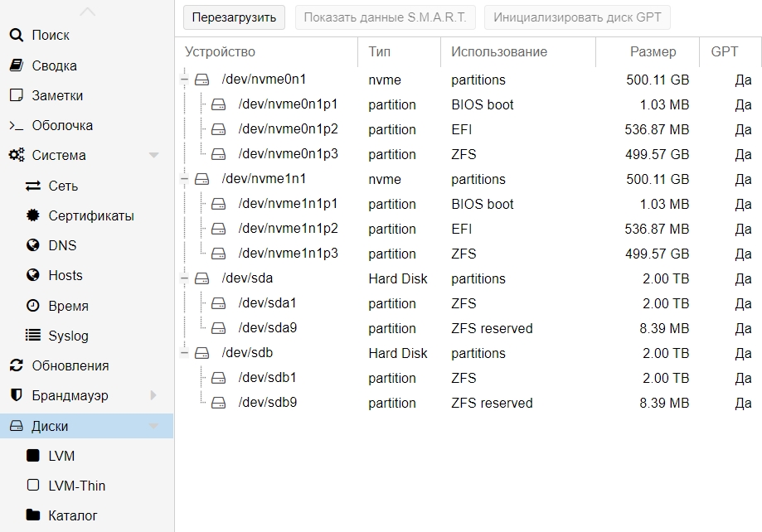
Task: Open the Syslog menu entry
Action: [x=68, y=336]
